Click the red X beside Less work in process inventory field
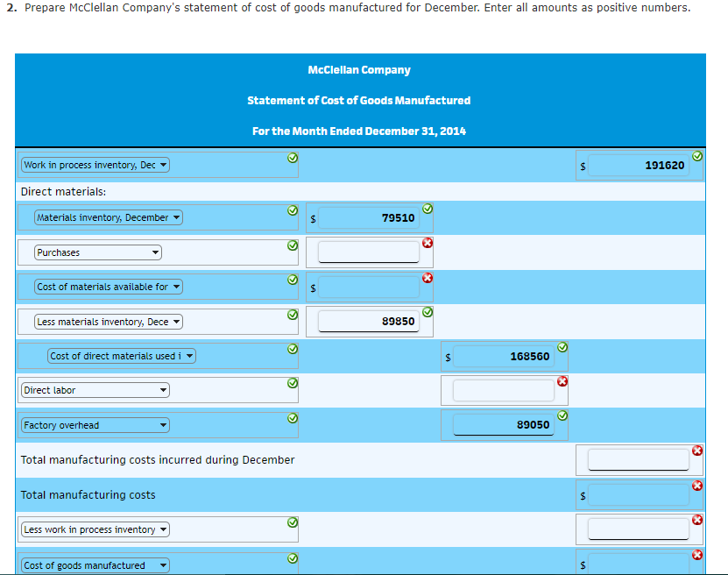728x575 pixels. [697, 520]
